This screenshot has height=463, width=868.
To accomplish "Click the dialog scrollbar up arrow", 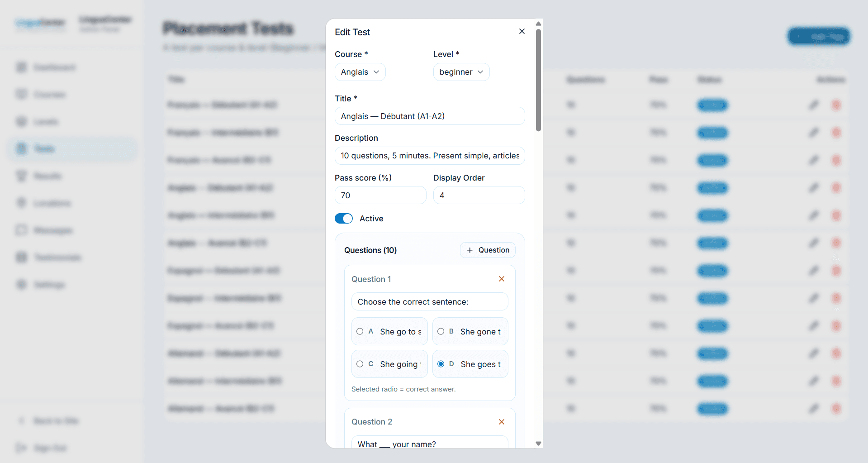I will [538, 24].
